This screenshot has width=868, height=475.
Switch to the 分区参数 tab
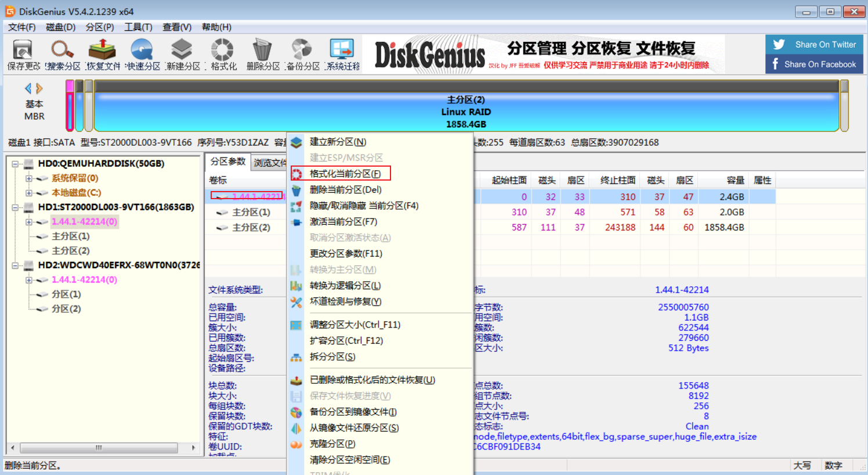tap(227, 162)
